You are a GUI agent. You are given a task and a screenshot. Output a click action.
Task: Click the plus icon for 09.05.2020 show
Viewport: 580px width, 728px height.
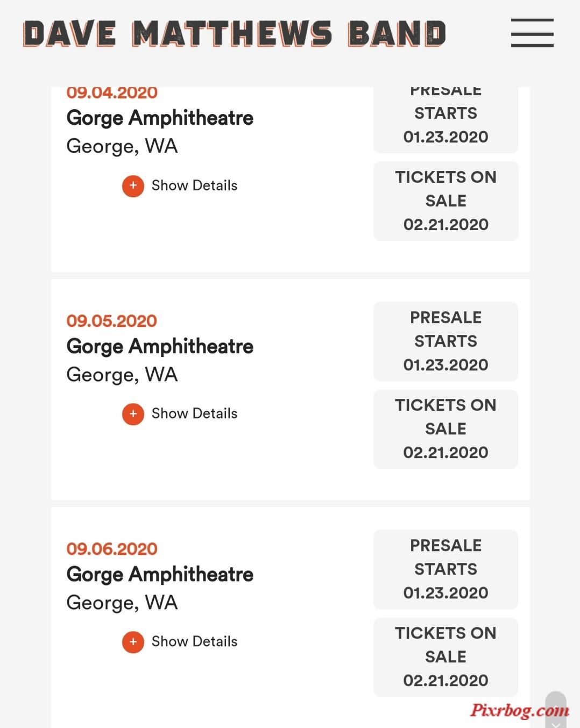pos(133,414)
